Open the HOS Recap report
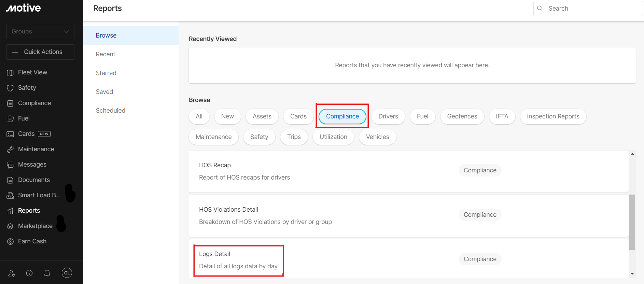 [x=408, y=171]
